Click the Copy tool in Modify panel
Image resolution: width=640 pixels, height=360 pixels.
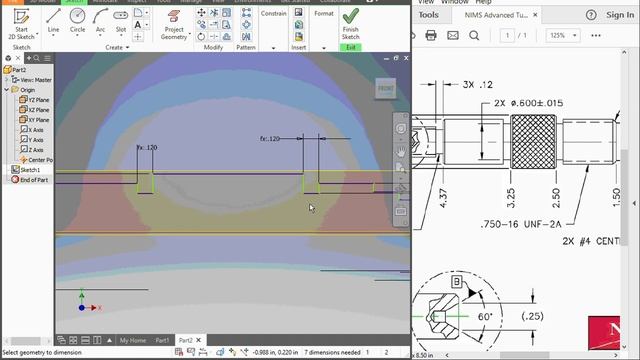pos(201,24)
